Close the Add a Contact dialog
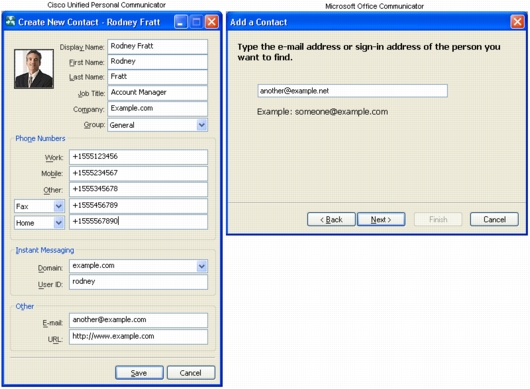 tap(517, 22)
